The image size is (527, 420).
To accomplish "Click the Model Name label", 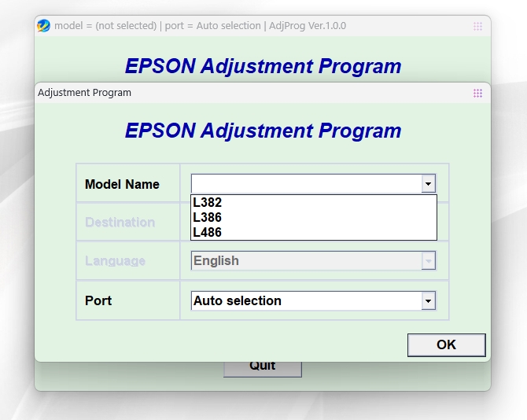I will 122,184.
